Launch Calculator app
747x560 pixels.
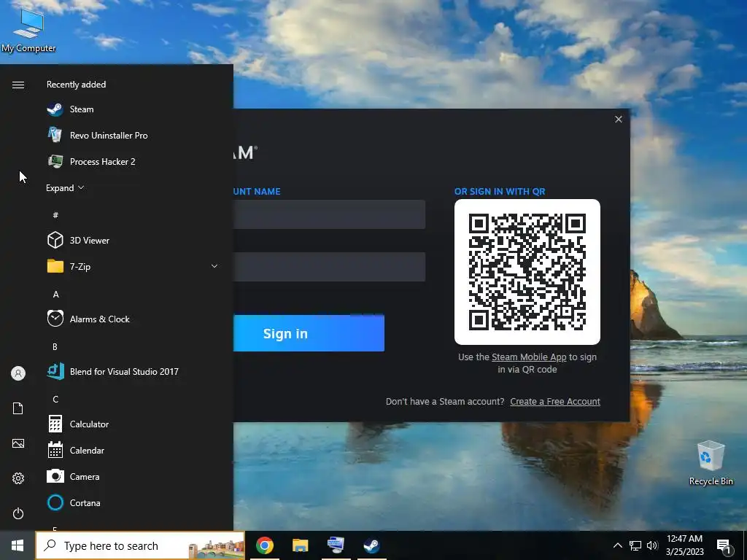click(133, 424)
